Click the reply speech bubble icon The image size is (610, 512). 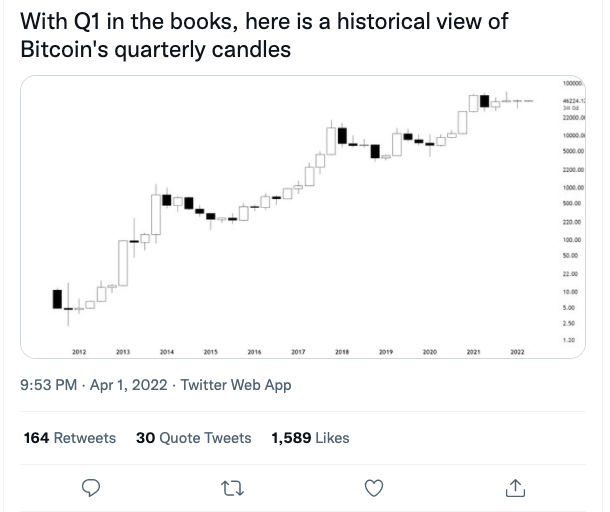tap(91, 488)
